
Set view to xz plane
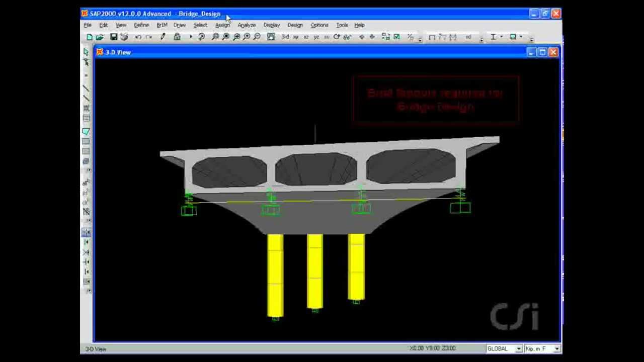pos(306,37)
